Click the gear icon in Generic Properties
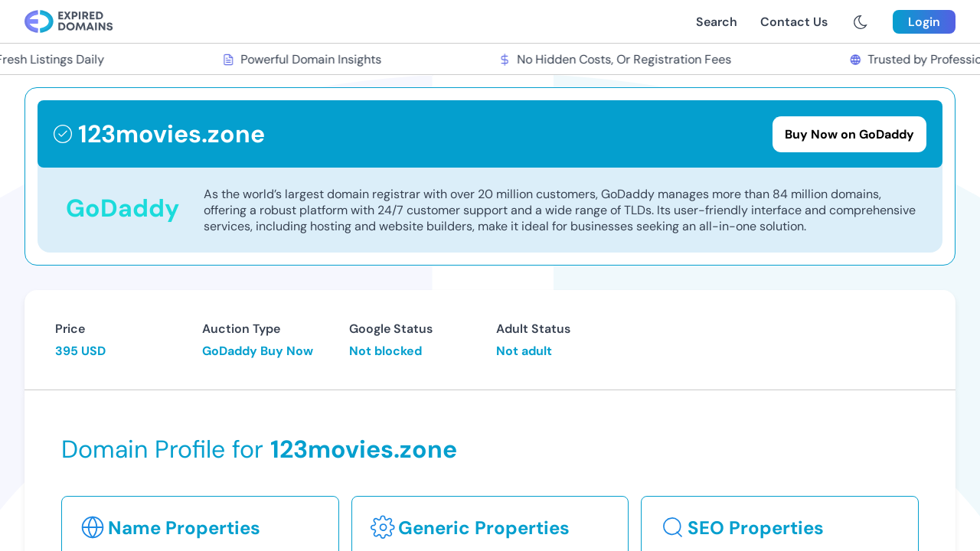The width and height of the screenshot is (980, 551). coord(383,527)
